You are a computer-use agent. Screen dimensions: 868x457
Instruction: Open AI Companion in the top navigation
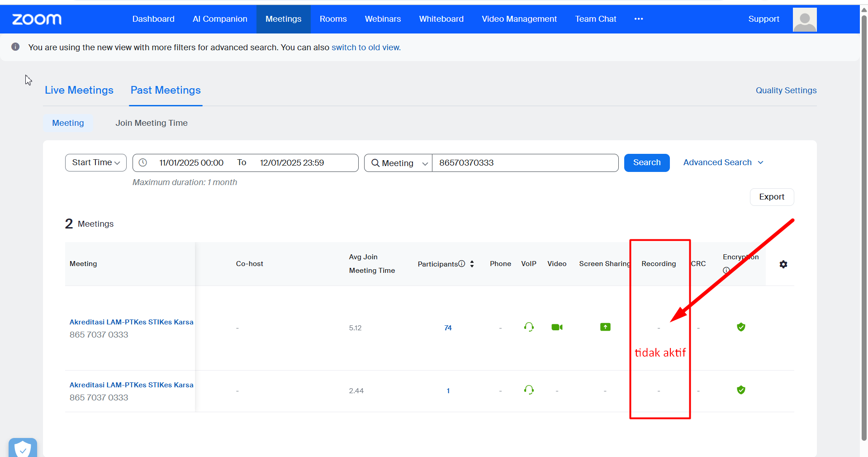(x=220, y=19)
